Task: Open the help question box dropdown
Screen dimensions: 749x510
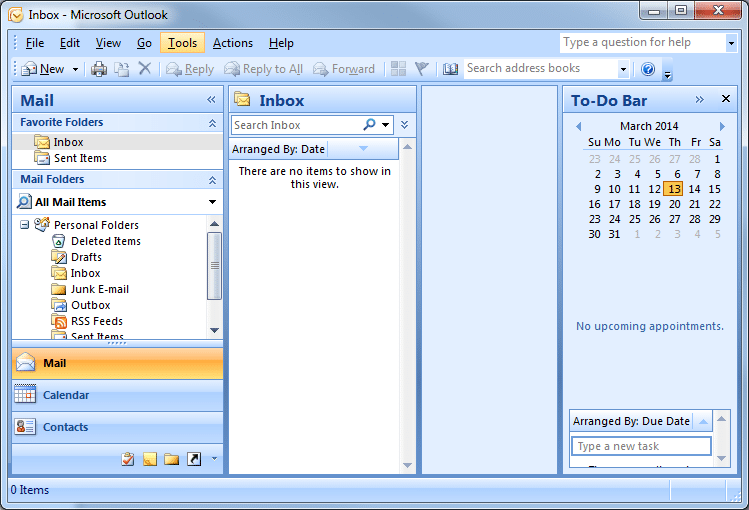Action: [x=731, y=43]
